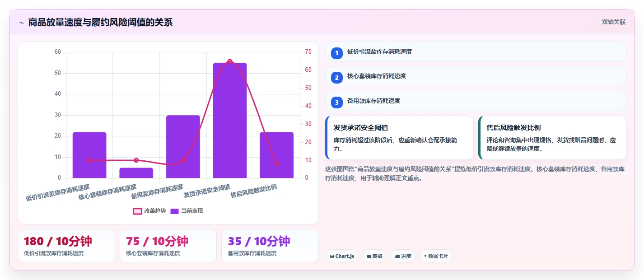Select list row 低价引流款库存消耗速度
The width and height of the screenshot is (644, 280).
(476, 51)
